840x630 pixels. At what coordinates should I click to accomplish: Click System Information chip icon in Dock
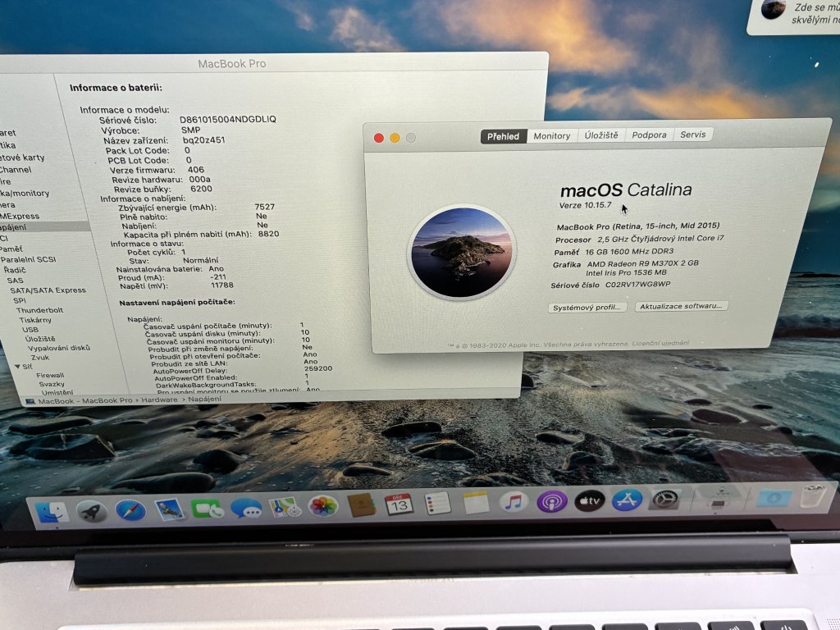[719, 498]
